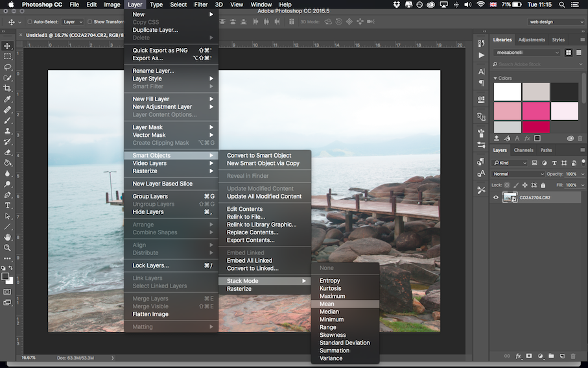Image resolution: width=588 pixels, height=368 pixels.
Task: Open the Filter menu
Action: point(200,5)
